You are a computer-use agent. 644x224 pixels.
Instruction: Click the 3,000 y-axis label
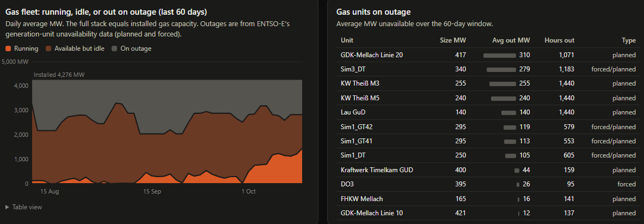21,110
